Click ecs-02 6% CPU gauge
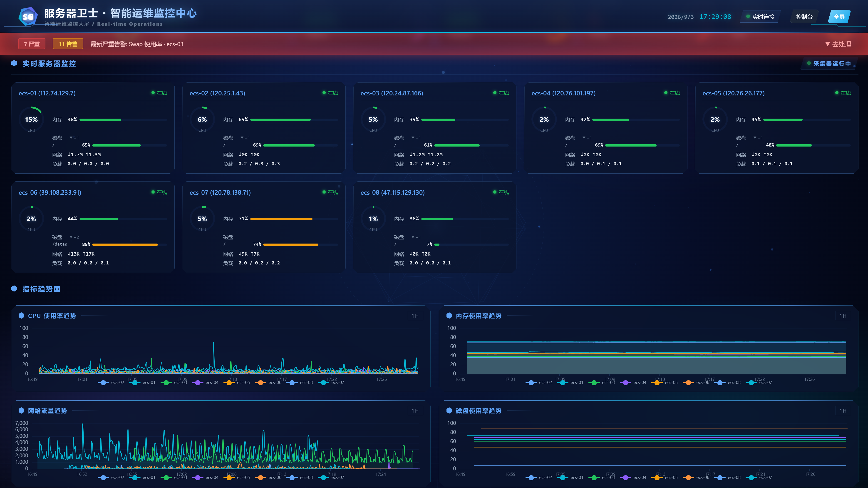Screen dimensions: 868x488 tap(202, 119)
